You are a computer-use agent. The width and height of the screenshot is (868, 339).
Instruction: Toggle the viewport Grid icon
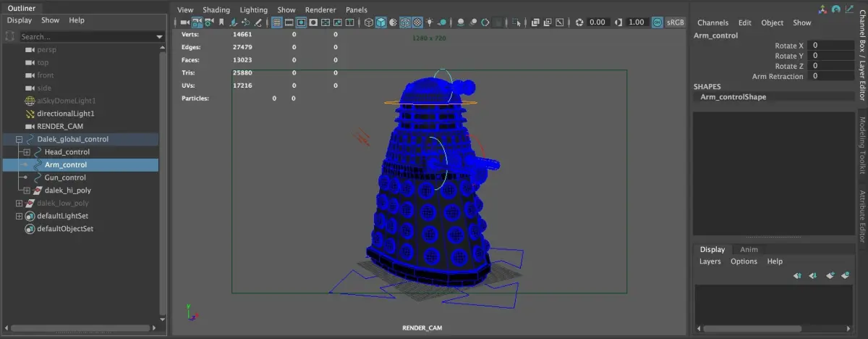tap(277, 22)
